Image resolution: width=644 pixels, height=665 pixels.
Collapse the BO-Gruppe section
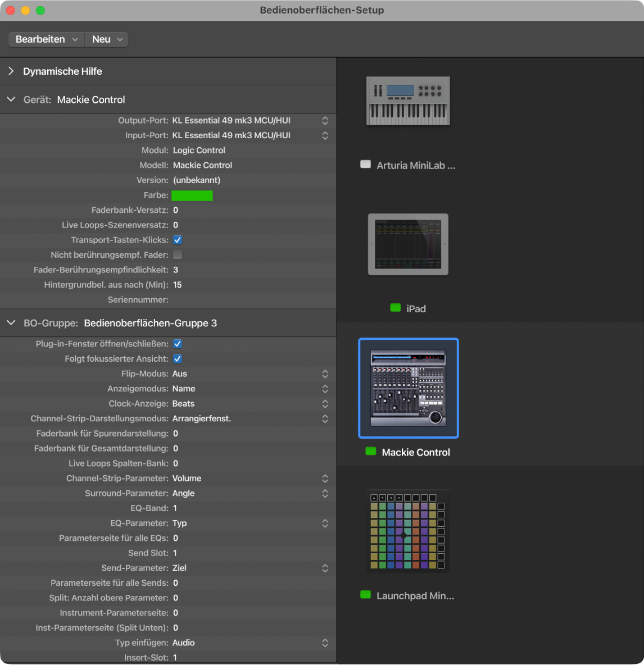(11, 323)
